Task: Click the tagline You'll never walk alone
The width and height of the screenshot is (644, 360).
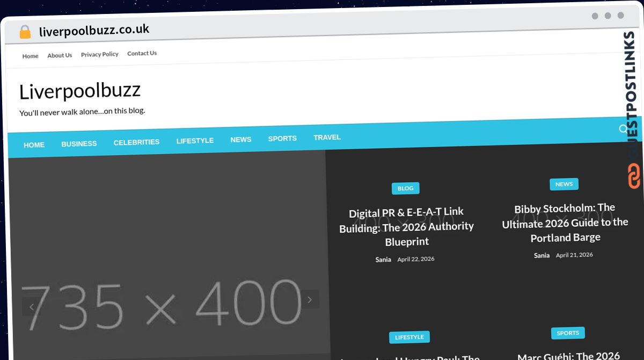Action: tap(82, 112)
